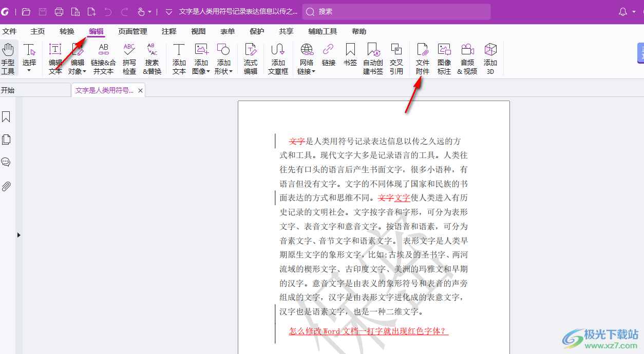Switch to the 辅助工具 ribbon tab
This screenshot has height=354, width=644.
pyautogui.click(x=323, y=32)
